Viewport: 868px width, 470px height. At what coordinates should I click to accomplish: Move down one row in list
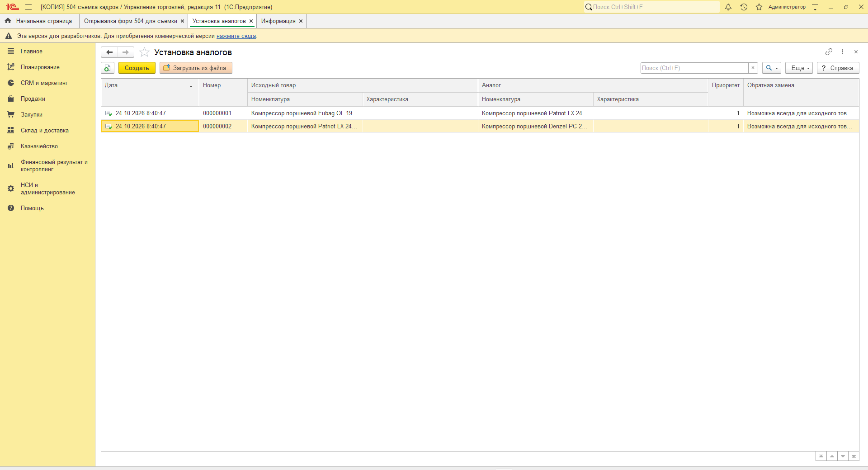click(843, 456)
